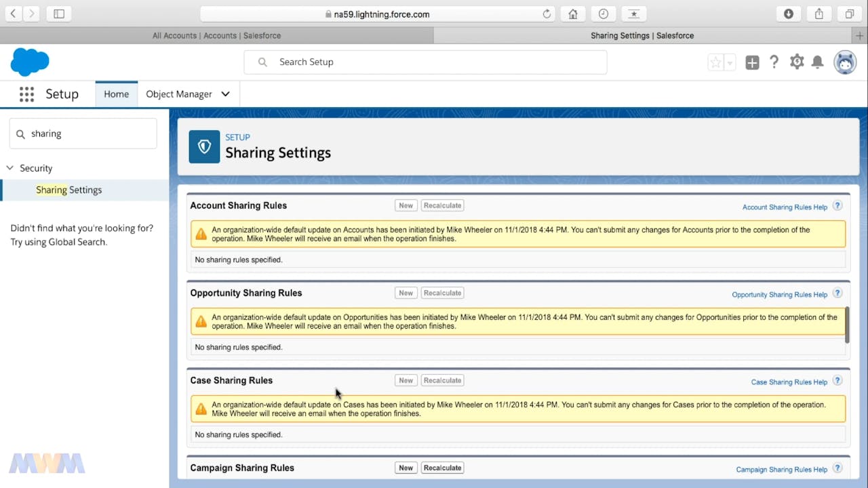The width and height of the screenshot is (868, 488).
Task: Open the user profile avatar
Action: [845, 62]
